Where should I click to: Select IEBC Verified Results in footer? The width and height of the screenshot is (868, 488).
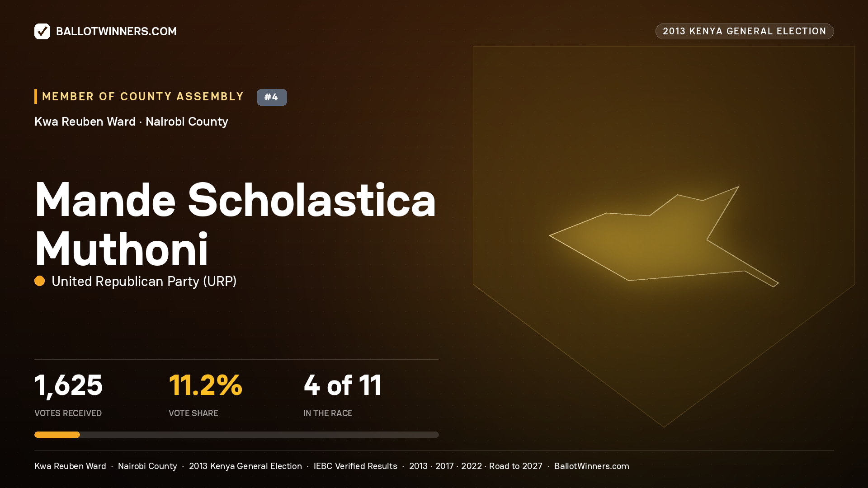355,466
